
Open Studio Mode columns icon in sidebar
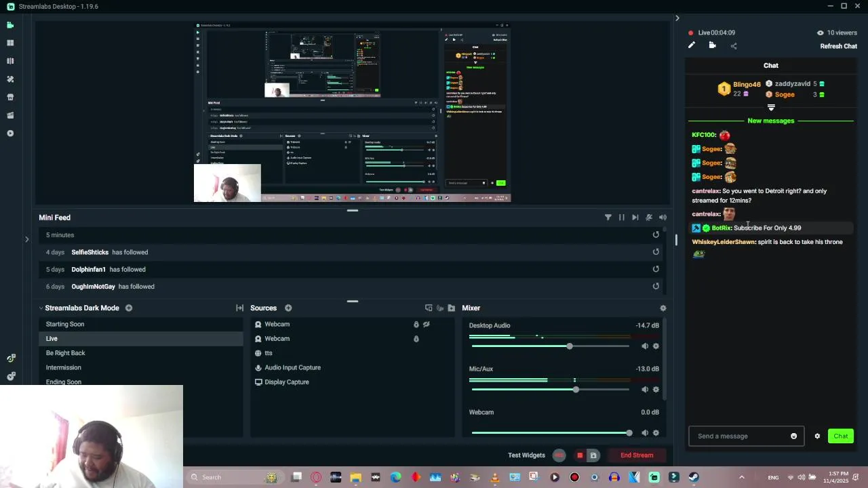10,61
